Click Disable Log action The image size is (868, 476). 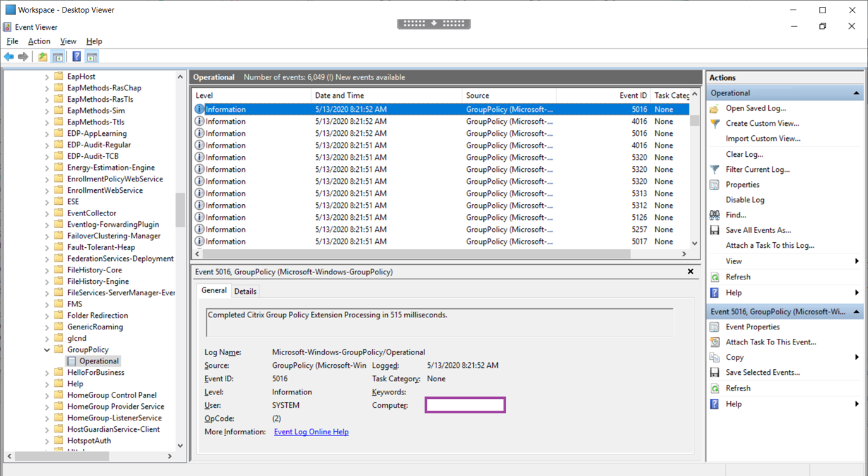pos(745,200)
